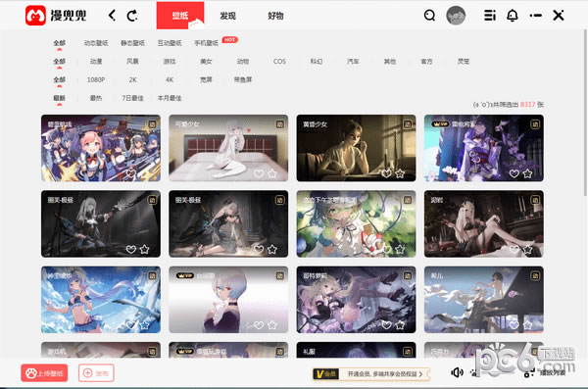Switch to the 壁纸 tab
Viewport: 588px width, 389px height.
(180, 16)
